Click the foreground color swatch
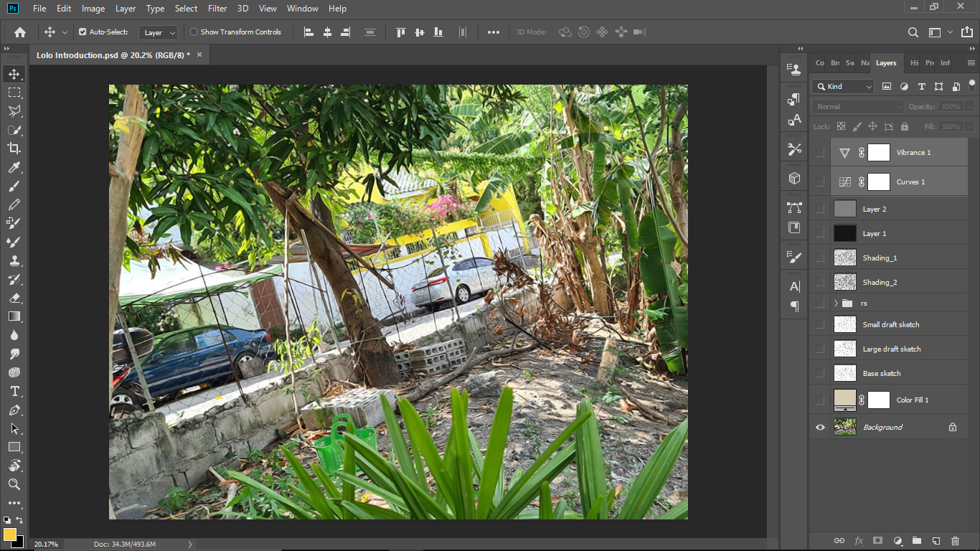Viewport: 980px width, 551px height. 10,534
